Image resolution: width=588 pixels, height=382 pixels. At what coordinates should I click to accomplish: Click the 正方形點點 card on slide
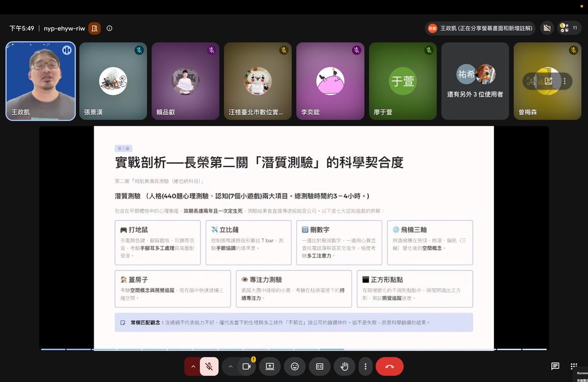click(415, 289)
